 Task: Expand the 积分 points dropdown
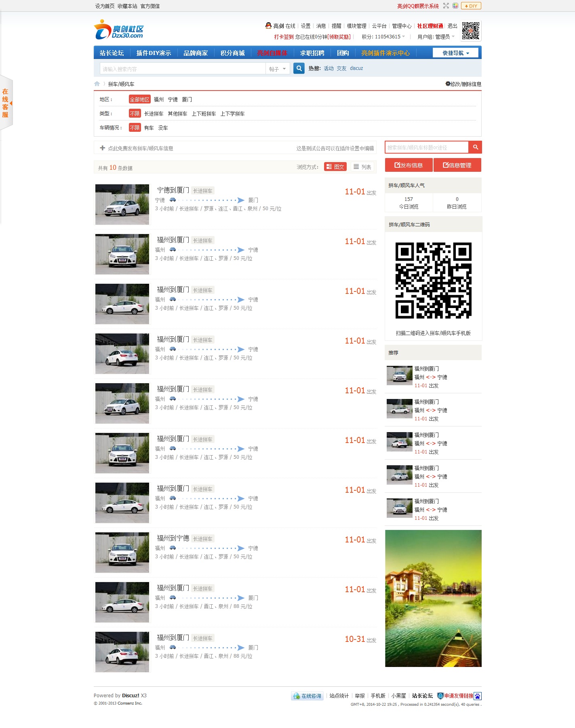click(383, 36)
